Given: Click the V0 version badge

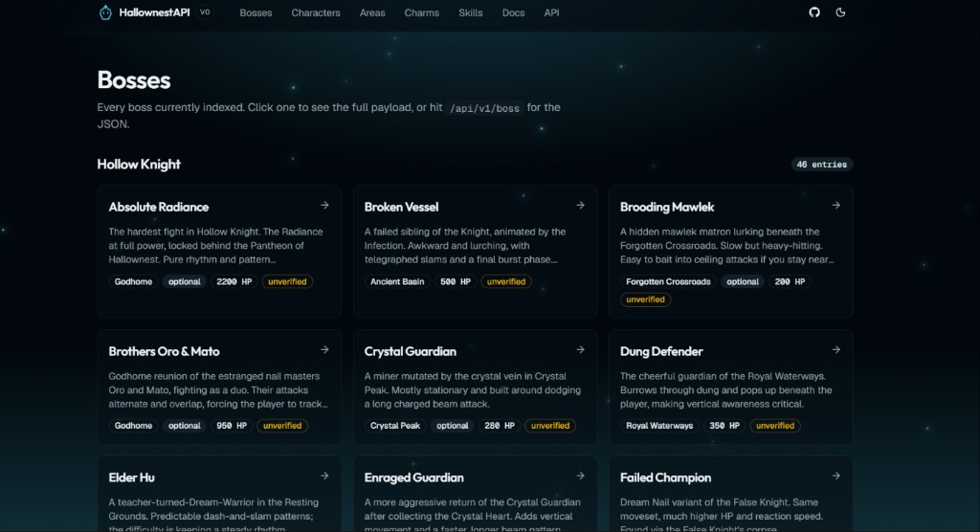Looking at the screenshot, I should click(205, 11).
